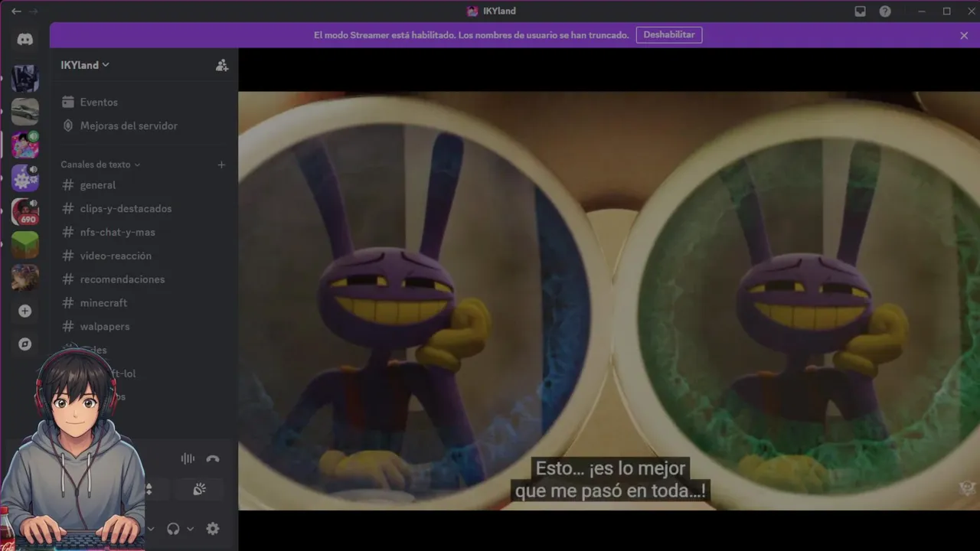
Task: Open user settings gear
Action: click(x=213, y=529)
